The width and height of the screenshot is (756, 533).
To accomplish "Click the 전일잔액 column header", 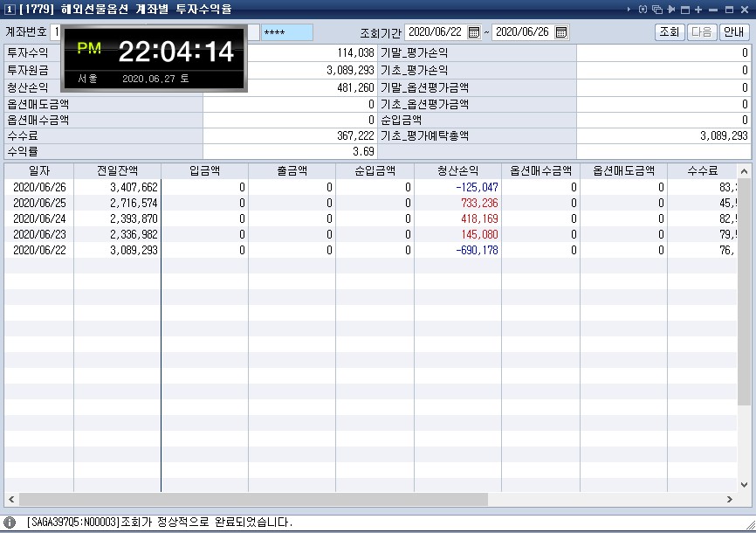I will 117,170.
